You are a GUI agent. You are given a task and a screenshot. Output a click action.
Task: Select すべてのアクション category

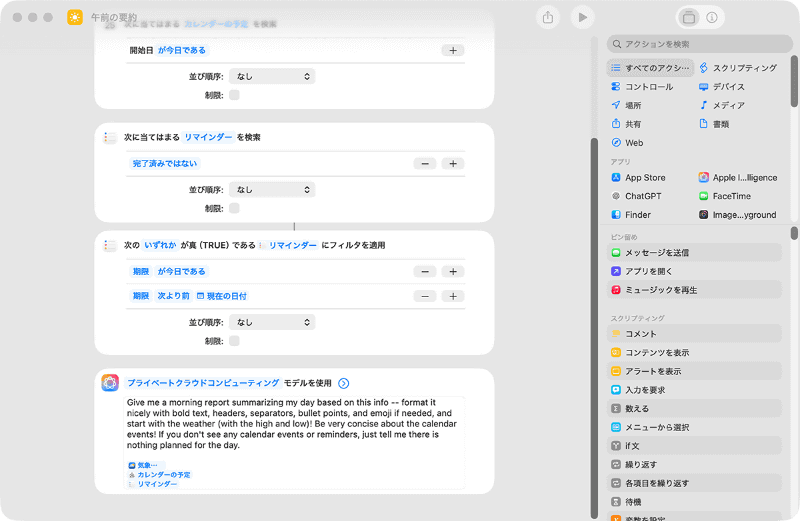pos(651,68)
